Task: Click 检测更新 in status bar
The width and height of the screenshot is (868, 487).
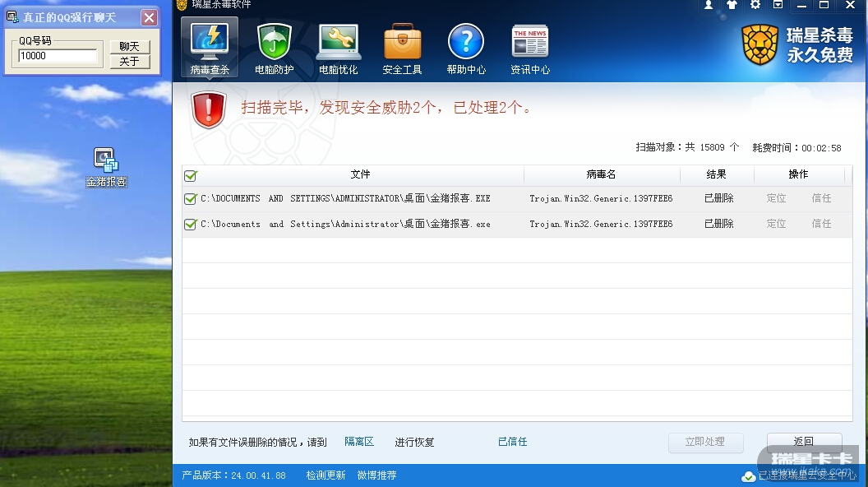Action: pyautogui.click(x=325, y=475)
